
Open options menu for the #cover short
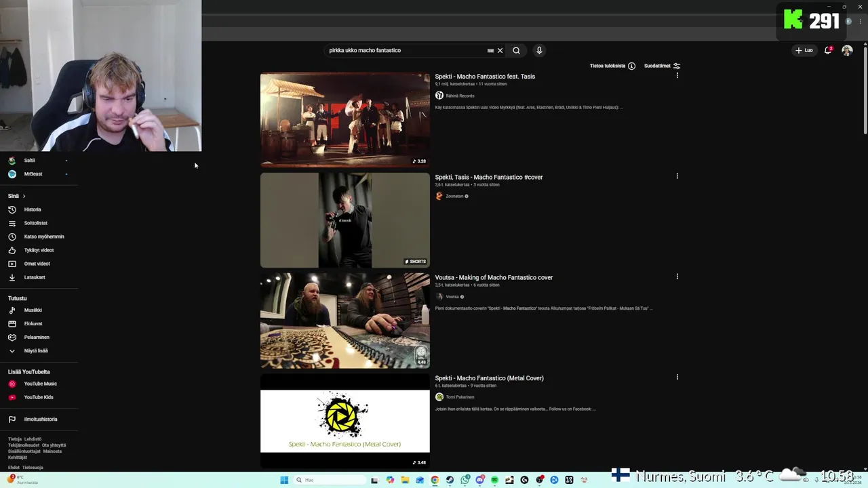[x=677, y=176]
